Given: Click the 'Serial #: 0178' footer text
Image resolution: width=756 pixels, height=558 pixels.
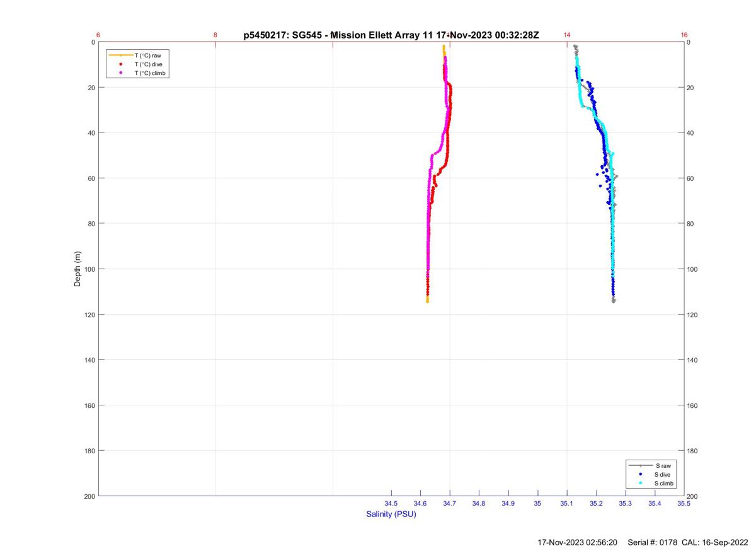Looking at the screenshot, I should 653,542.
